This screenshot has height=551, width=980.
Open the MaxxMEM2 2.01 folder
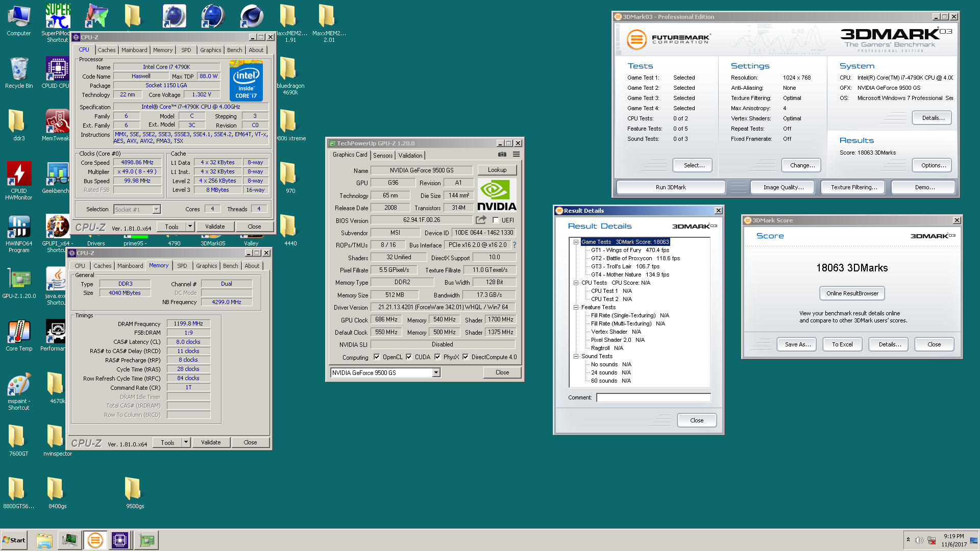tap(329, 23)
